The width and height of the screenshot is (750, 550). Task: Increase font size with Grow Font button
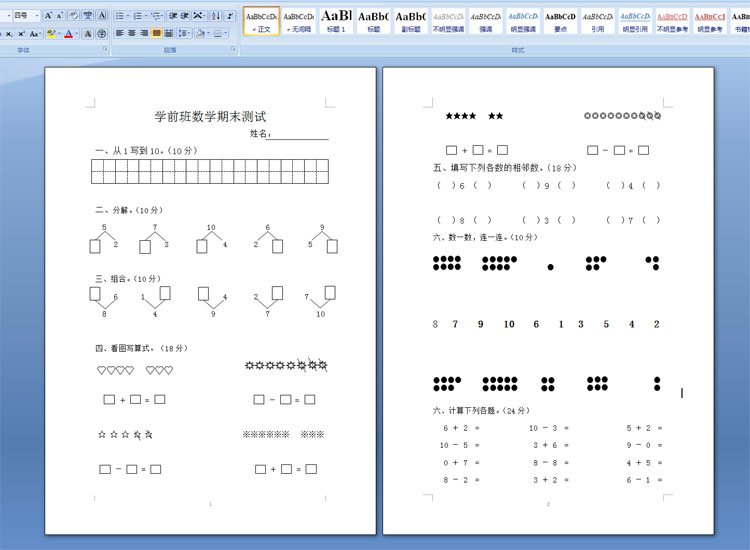[x=48, y=16]
